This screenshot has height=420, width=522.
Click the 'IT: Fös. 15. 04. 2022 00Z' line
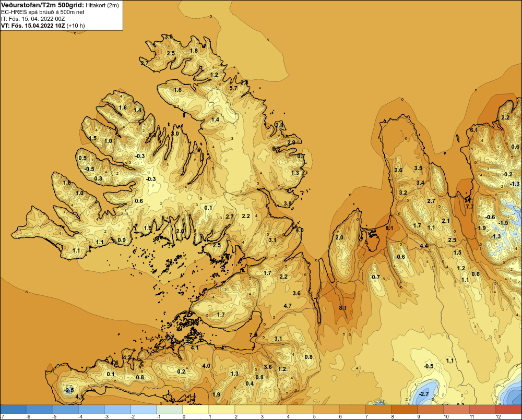(32, 19)
